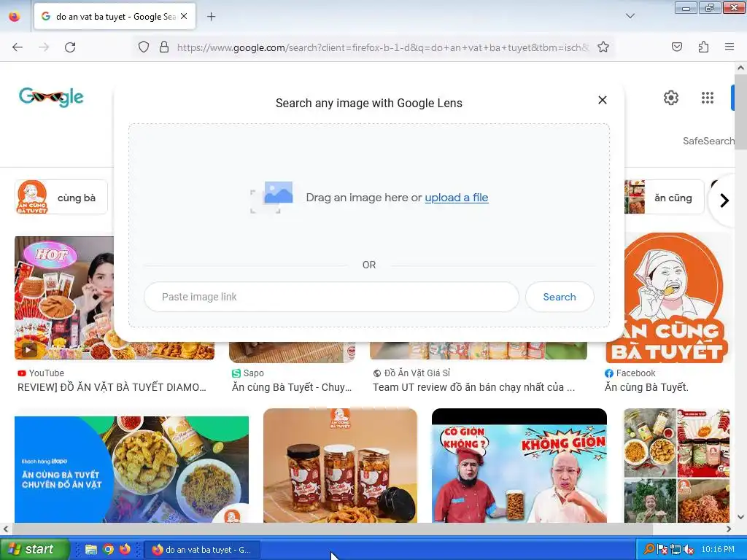Image resolution: width=747 pixels, height=560 pixels.
Task: Select the 'do an vat ba tuyet' tab
Action: (x=115, y=17)
